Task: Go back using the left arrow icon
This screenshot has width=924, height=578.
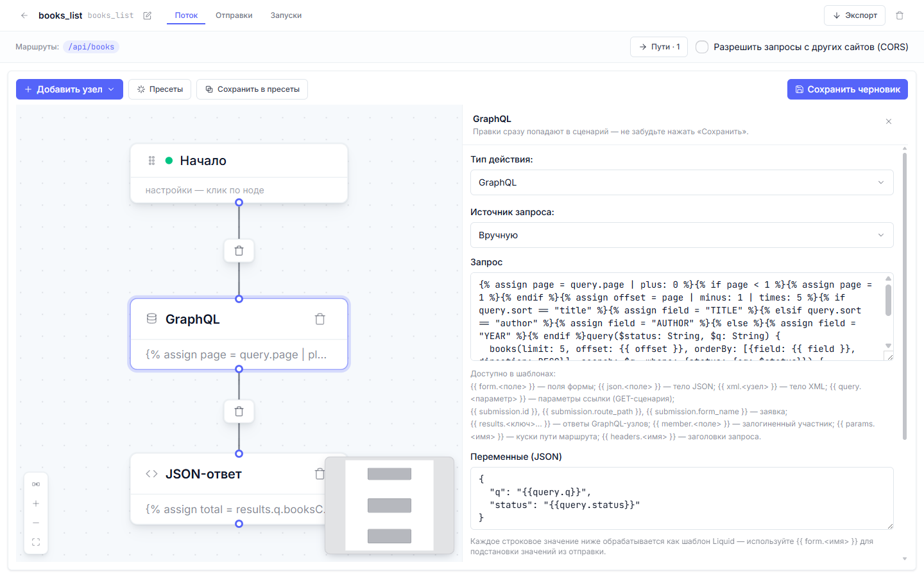Action: point(24,15)
